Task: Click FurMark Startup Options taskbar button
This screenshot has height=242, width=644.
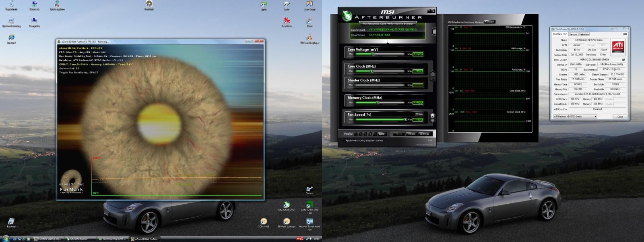Action: [49, 239]
